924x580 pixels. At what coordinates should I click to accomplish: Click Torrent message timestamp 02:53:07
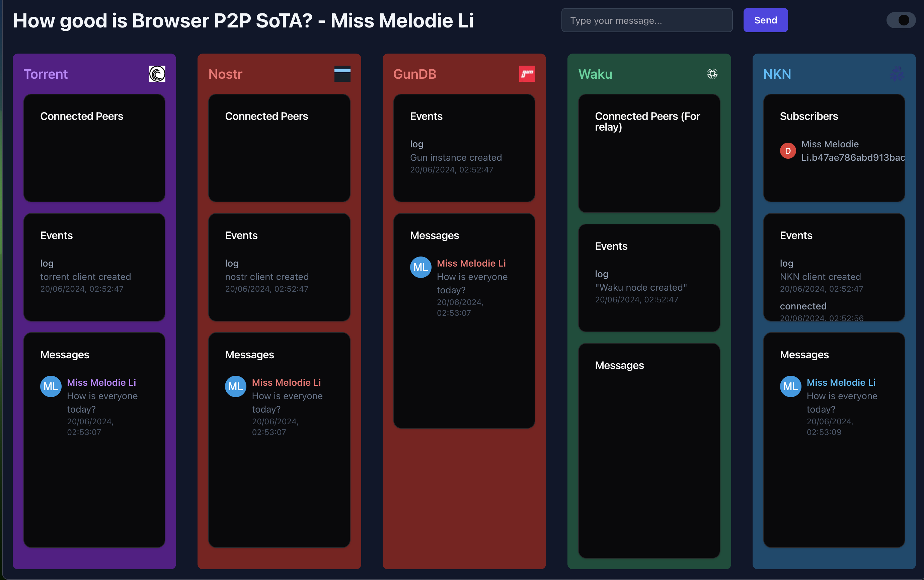pos(90,427)
